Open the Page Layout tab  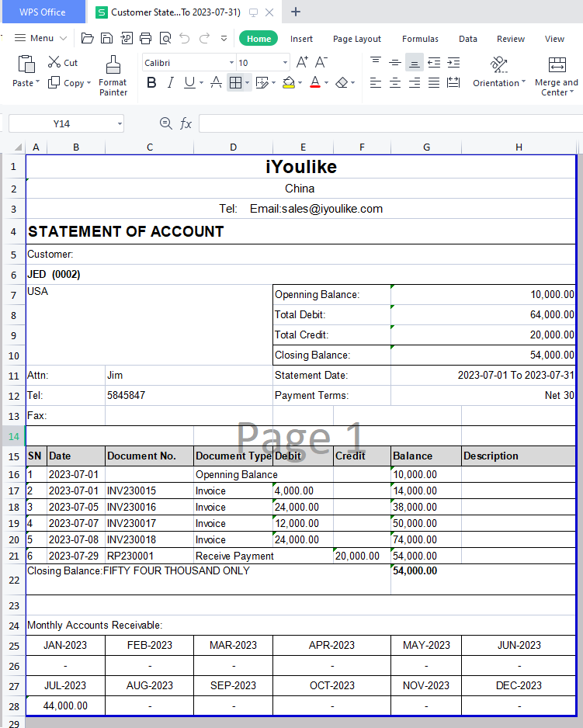357,39
